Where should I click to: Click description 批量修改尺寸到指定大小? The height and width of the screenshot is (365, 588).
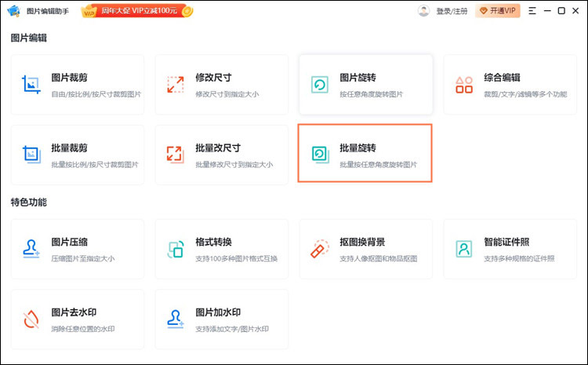(x=234, y=165)
